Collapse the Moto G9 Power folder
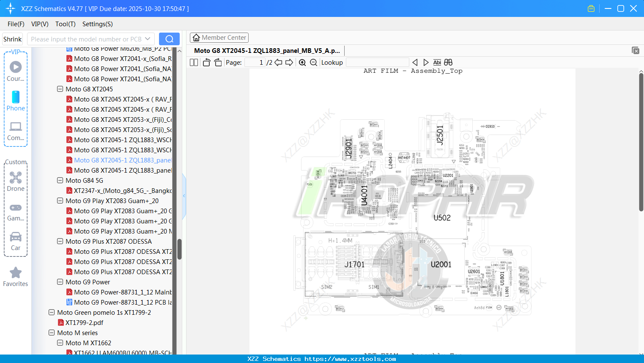Image resolution: width=644 pixels, height=363 pixels. [60, 282]
